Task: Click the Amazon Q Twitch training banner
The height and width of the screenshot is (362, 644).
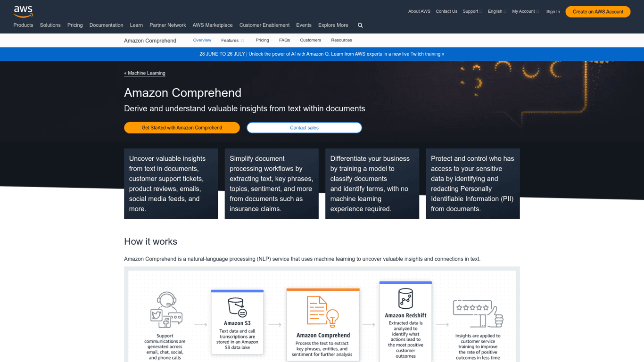Action: tap(322, 54)
